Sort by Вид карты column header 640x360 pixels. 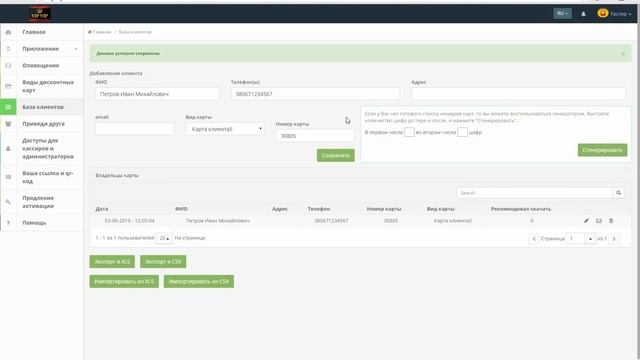click(x=440, y=209)
